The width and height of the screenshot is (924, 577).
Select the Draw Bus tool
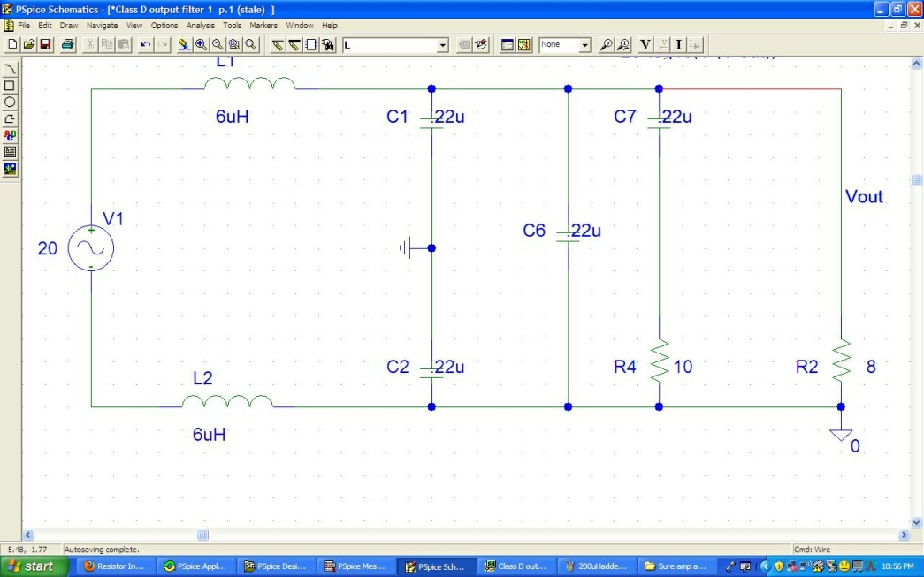(x=294, y=45)
